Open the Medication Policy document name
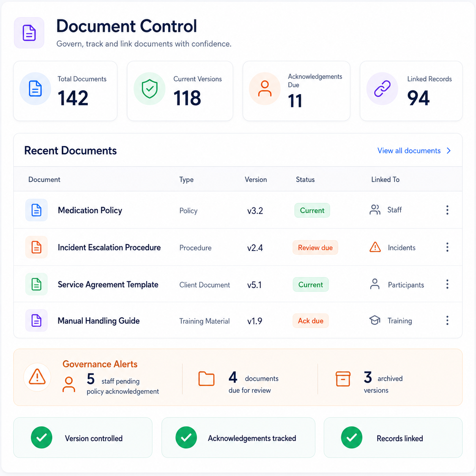The width and height of the screenshot is (476, 476). [x=90, y=210]
